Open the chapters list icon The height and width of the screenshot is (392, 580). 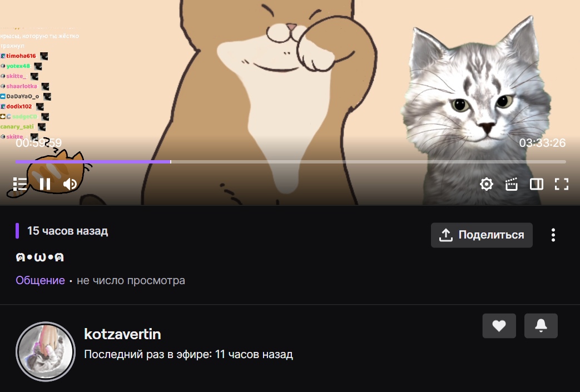click(20, 184)
